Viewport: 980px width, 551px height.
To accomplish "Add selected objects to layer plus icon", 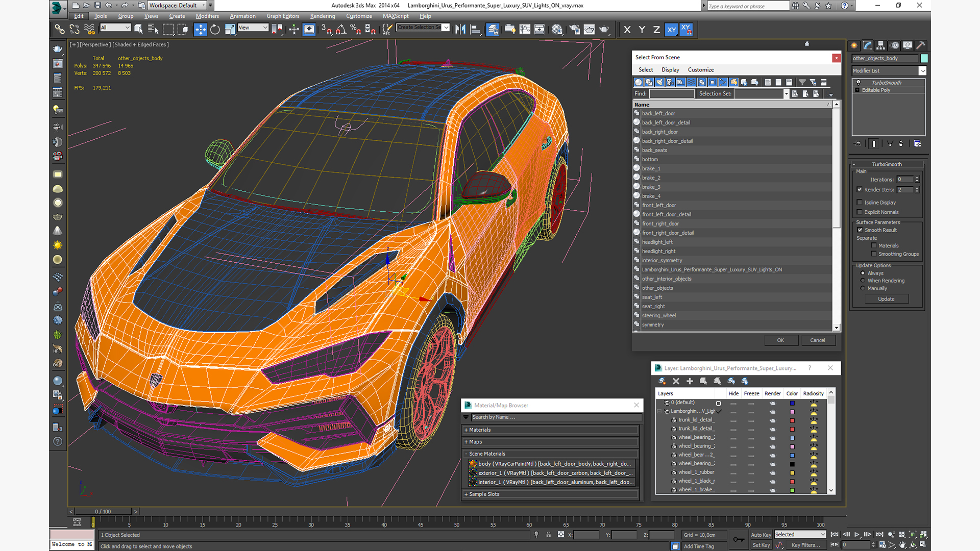I will [x=690, y=381].
